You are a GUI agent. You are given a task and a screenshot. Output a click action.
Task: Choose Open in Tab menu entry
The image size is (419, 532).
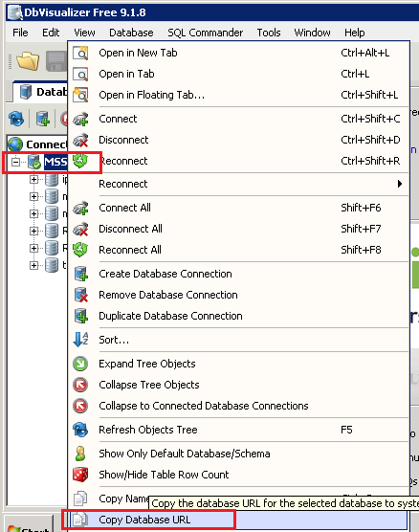click(x=238, y=74)
